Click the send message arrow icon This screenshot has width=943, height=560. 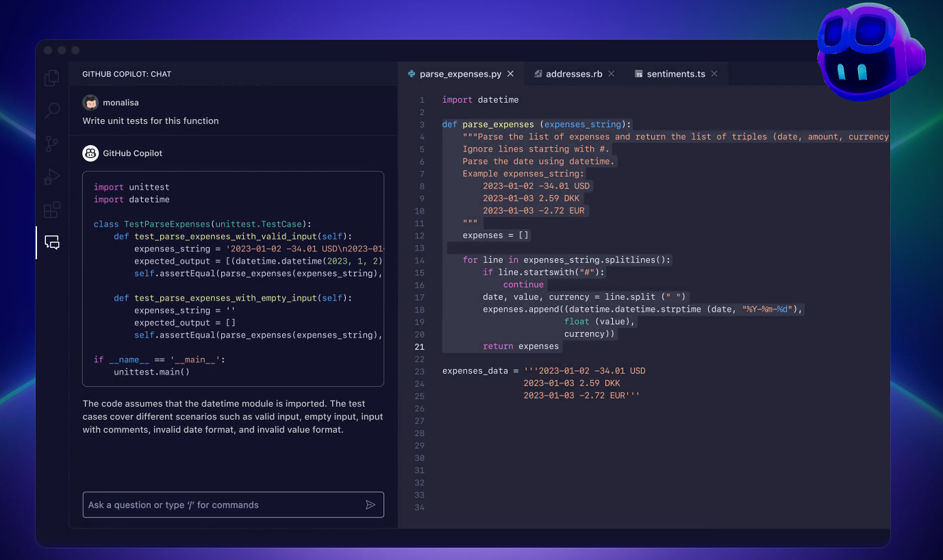coord(370,505)
